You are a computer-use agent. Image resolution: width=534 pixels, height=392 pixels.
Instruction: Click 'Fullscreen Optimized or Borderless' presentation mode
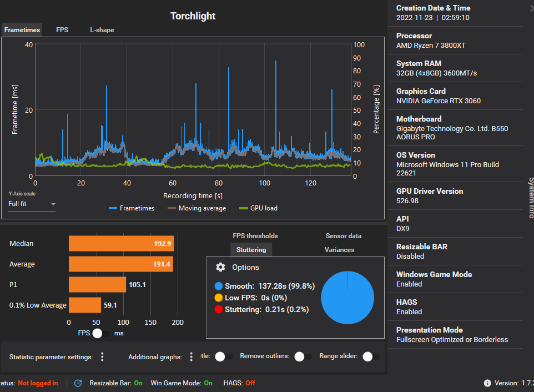[452, 340]
